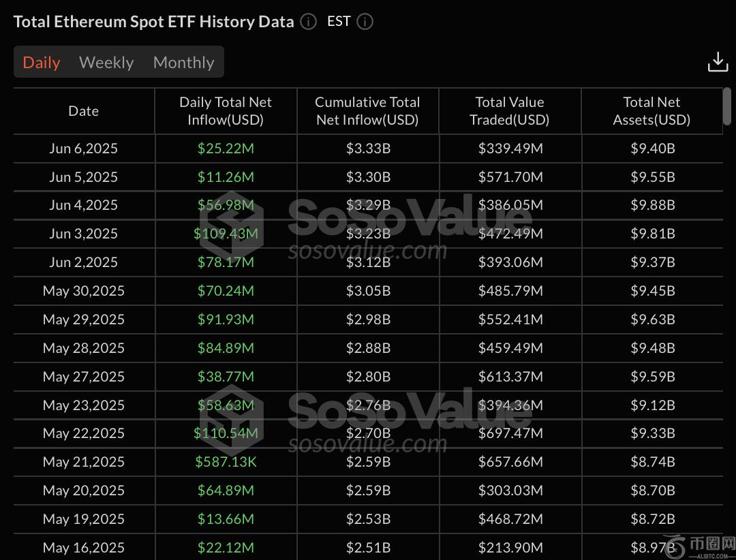Click the info icon beside the table title
This screenshot has width=736, height=560.
(x=308, y=22)
